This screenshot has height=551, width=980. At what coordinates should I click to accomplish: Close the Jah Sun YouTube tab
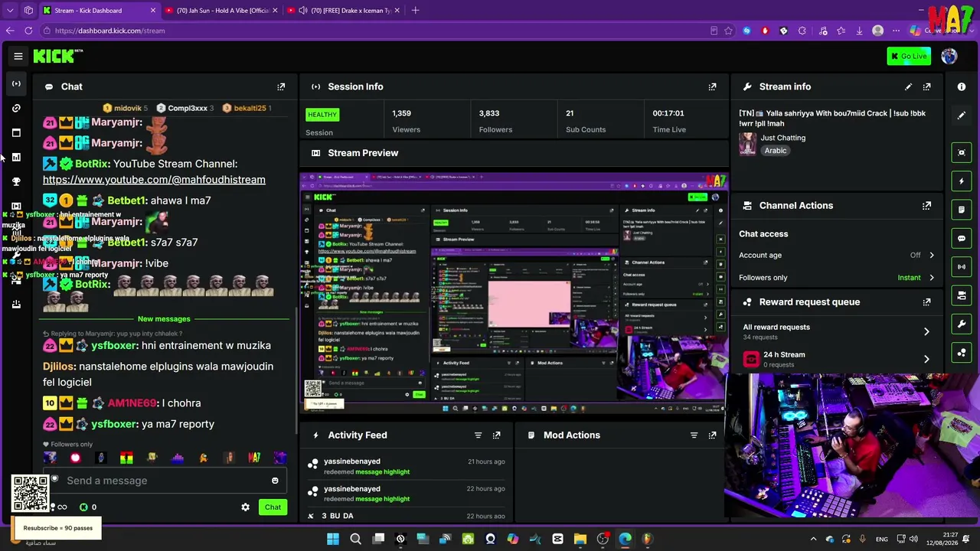(275, 11)
